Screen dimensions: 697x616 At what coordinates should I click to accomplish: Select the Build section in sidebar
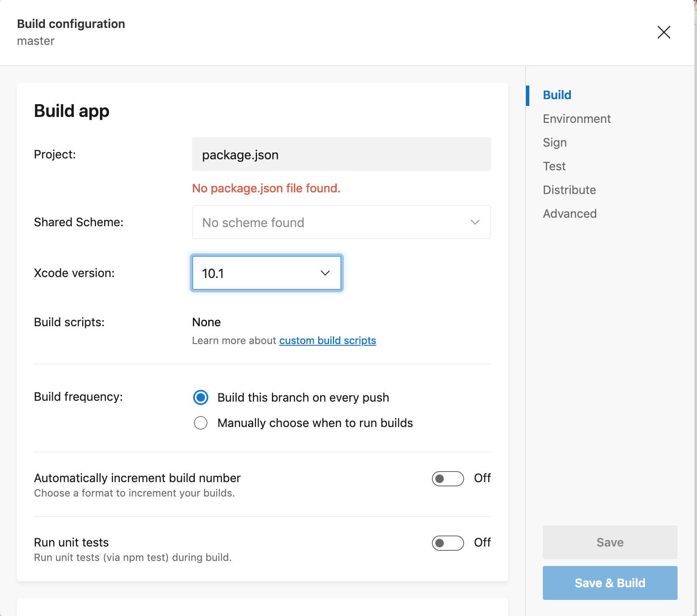click(556, 95)
